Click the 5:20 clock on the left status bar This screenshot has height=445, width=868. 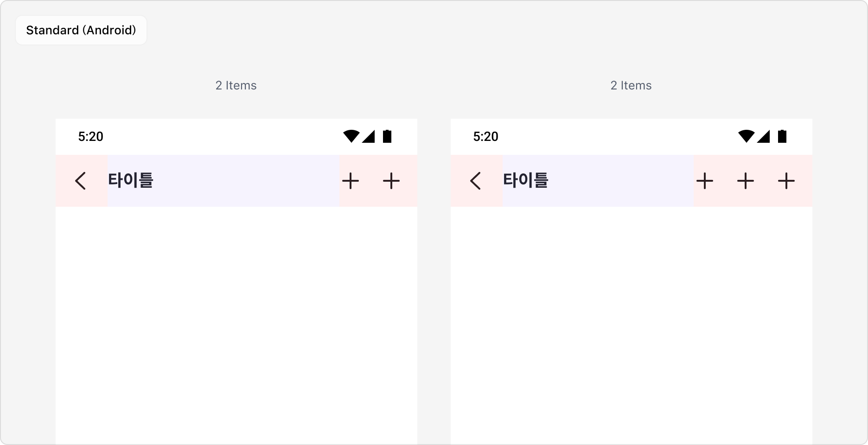(x=90, y=136)
